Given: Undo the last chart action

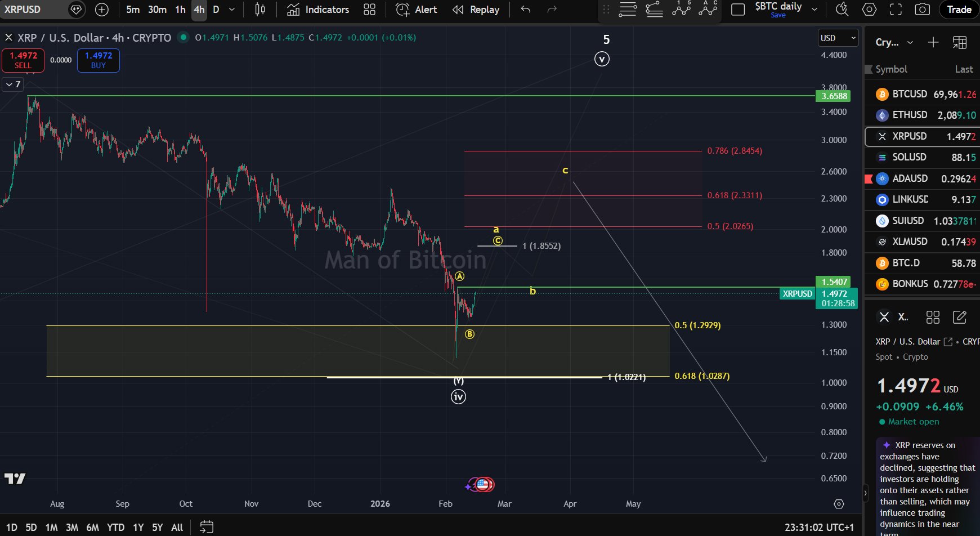Looking at the screenshot, I should coord(526,10).
